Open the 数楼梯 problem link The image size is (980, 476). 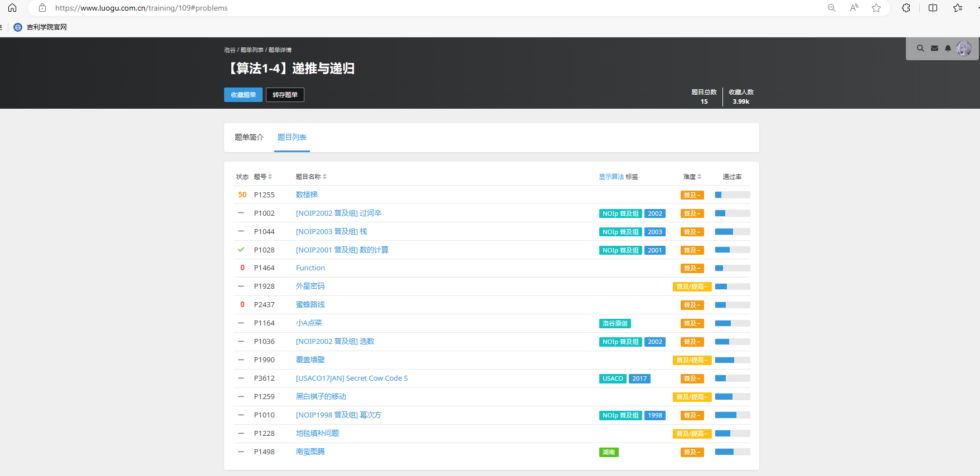pos(307,195)
